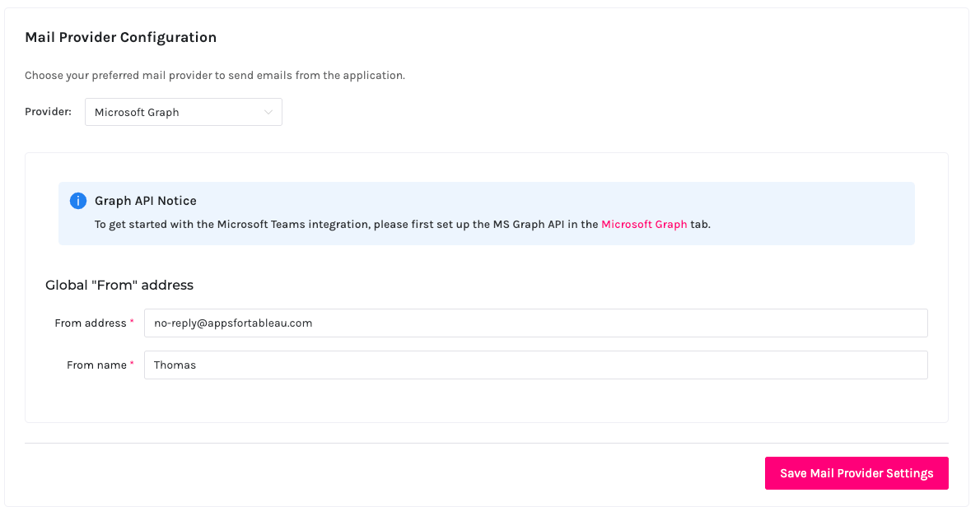Screen dimensions: 980x516
Task: Click the "Choose your preferred mail provider" description
Action: [x=215, y=76]
